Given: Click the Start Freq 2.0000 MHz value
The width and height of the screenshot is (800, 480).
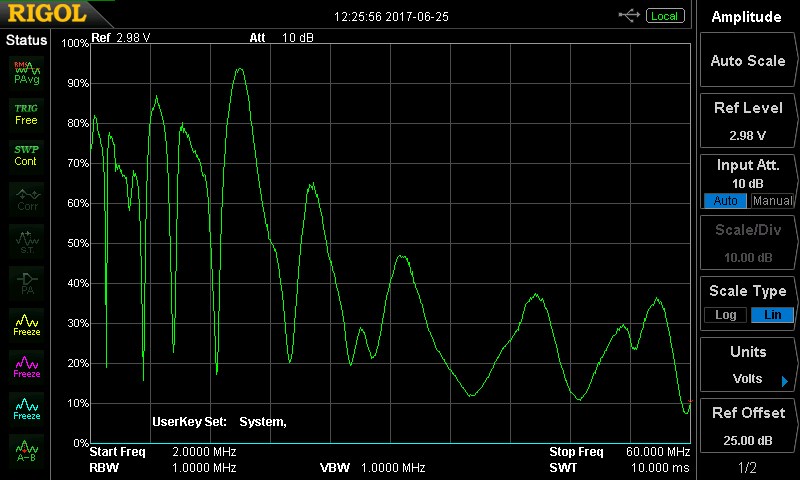Looking at the screenshot, I should click(204, 452).
